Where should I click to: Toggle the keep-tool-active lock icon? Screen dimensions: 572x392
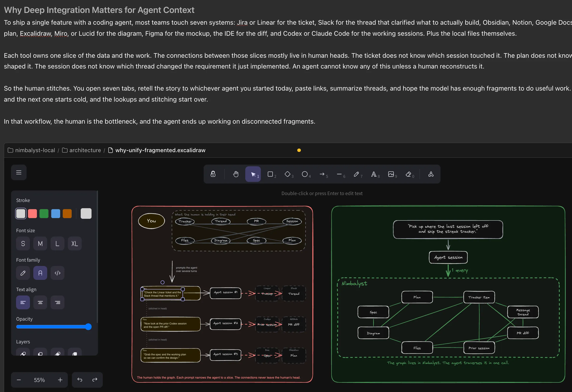pyautogui.click(x=213, y=174)
